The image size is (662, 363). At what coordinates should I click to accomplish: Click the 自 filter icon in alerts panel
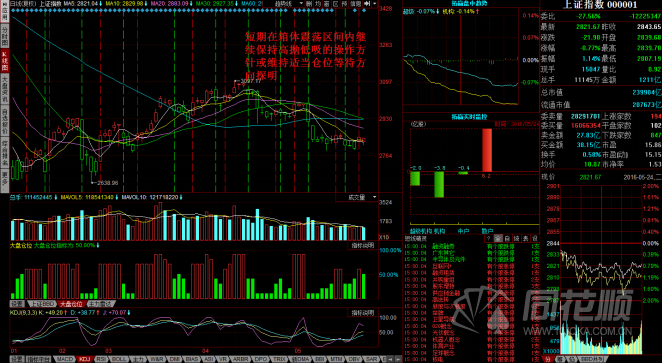coord(507,238)
